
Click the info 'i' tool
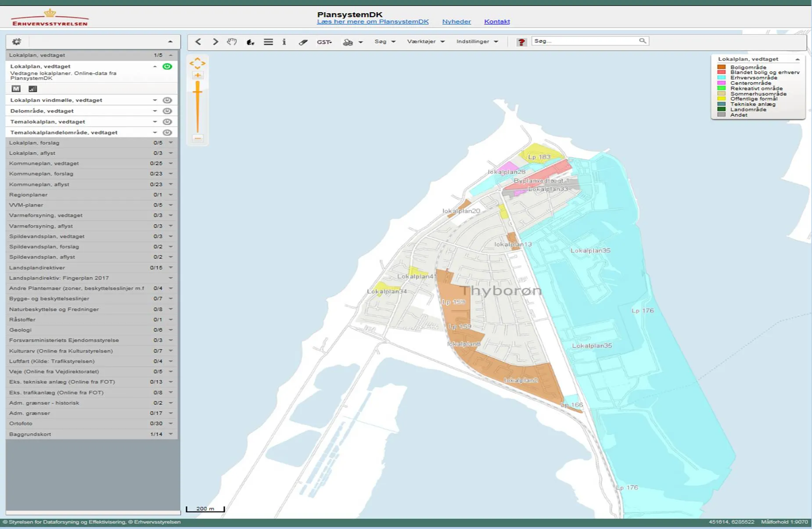click(284, 42)
